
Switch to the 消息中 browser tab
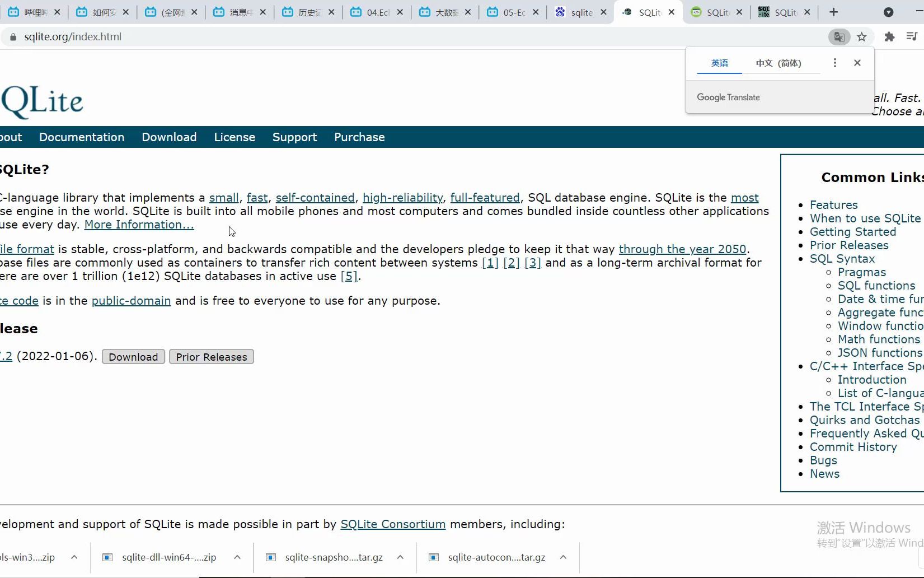(x=240, y=12)
